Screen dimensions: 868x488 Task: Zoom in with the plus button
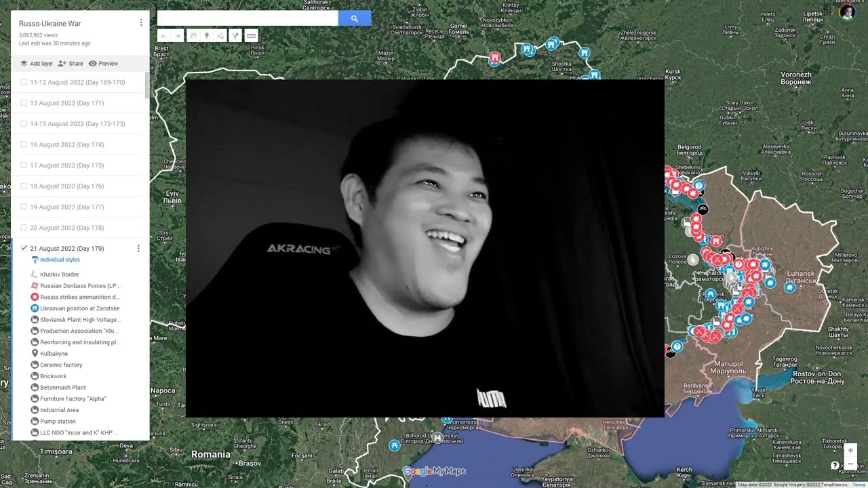[x=850, y=450]
